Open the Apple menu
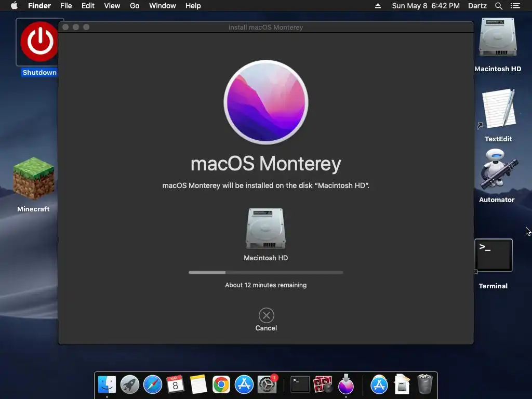 click(14, 6)
